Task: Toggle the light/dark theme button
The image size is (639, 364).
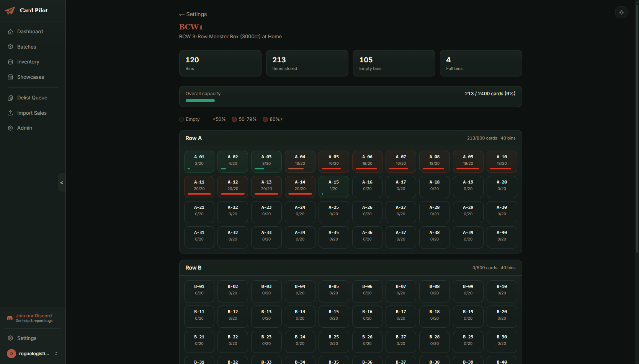Action: click(x=621, y=12)
